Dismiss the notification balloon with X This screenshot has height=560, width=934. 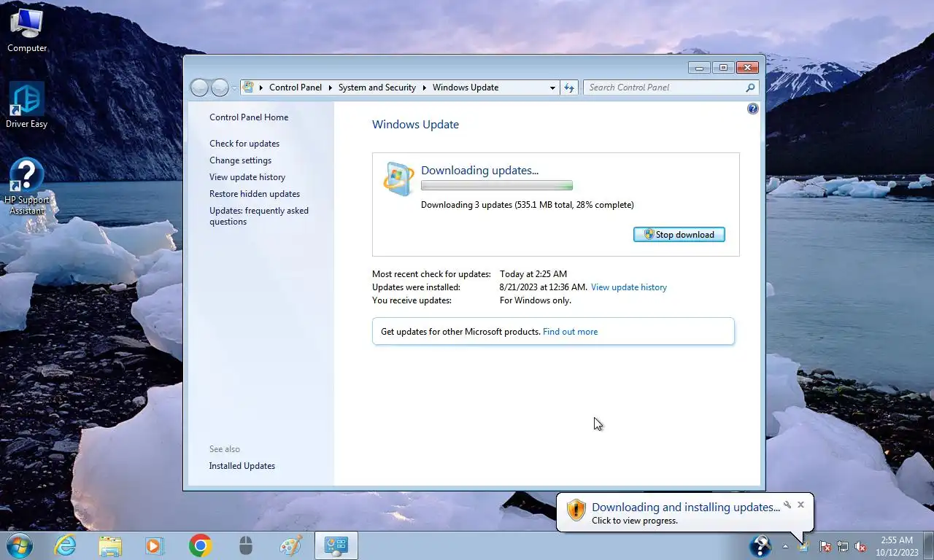[x=801, y=505]
